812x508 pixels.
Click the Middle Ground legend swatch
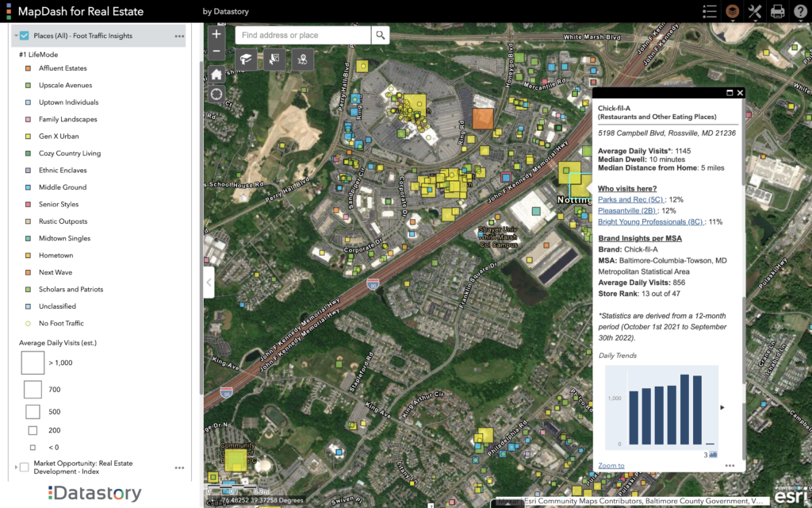[x=29, y=187]
